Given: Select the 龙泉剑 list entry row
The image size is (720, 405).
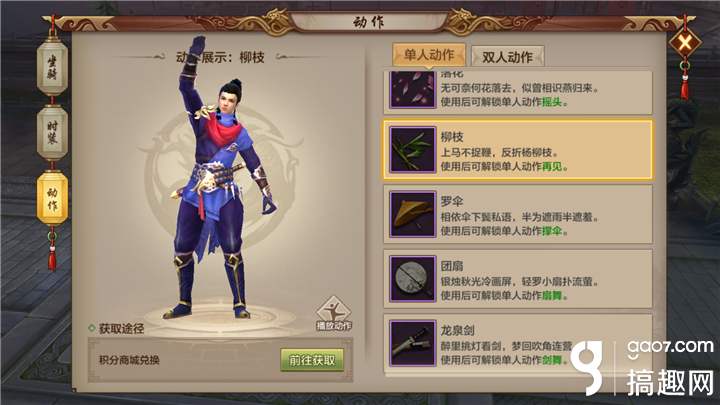Looking at the screenshot, I should pyautogui.click(x=518, y=343).
